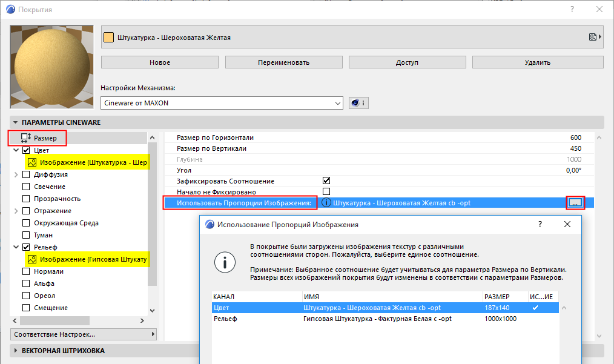Click the Переименовать button
Screen dimensions: 614x364
coord(283,62)
